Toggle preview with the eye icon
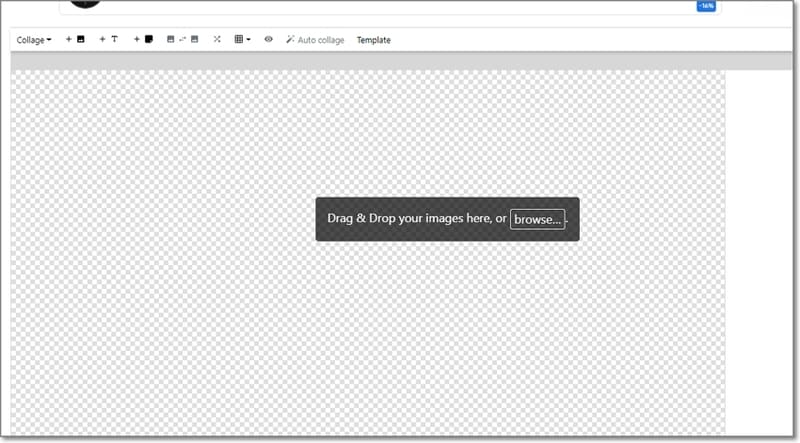The height and width of the screenshot is (443, 800). pyautogui.click(x=268, y=39)
